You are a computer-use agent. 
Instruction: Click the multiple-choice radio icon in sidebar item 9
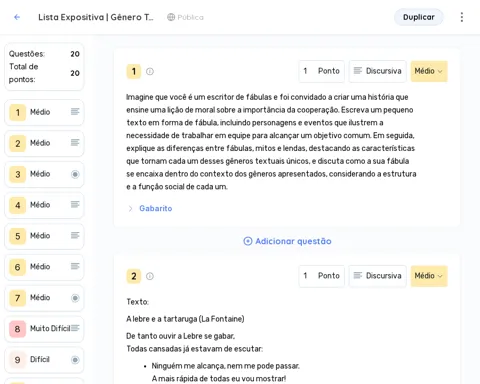click(x=75, y=360)
